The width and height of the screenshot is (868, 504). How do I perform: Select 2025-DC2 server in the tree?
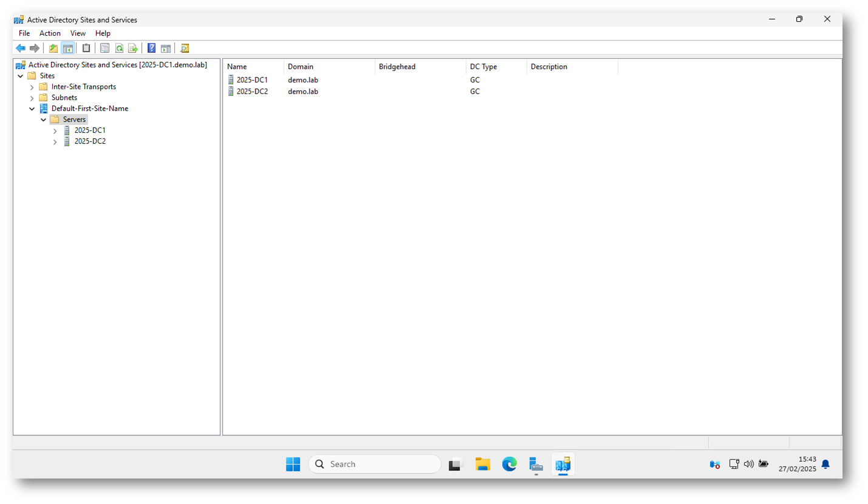pos(90,141)
